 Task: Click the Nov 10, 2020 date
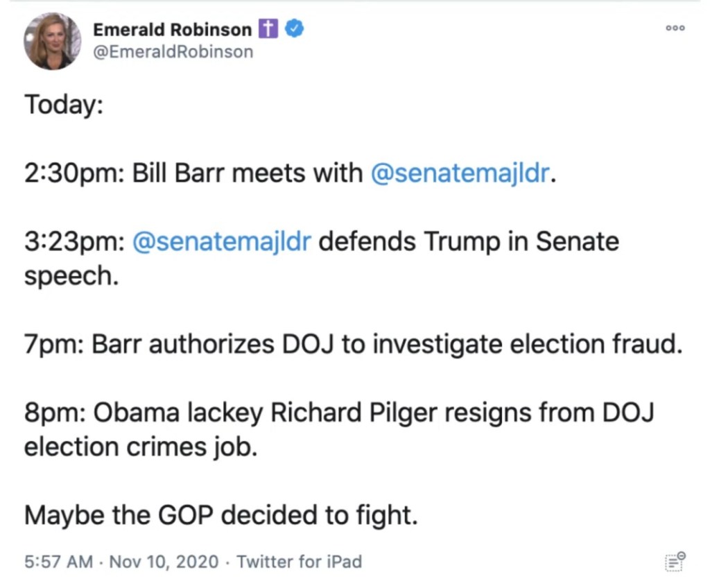[x=163, y=561]
